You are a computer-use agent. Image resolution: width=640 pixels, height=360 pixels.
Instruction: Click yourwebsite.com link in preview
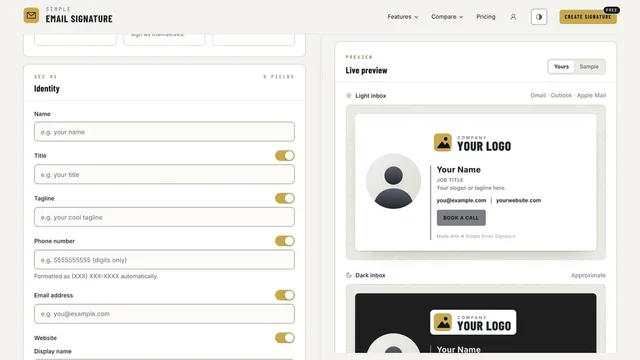518,200
